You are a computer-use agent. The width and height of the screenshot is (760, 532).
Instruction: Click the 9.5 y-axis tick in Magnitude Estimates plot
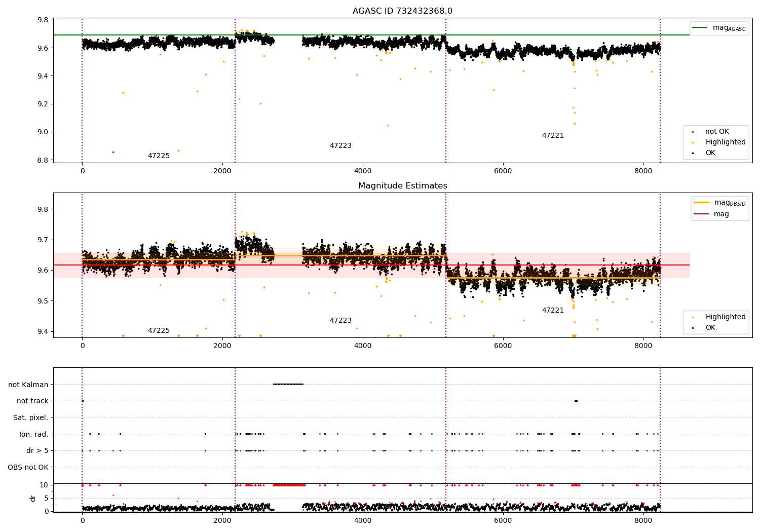click(42, 301)
